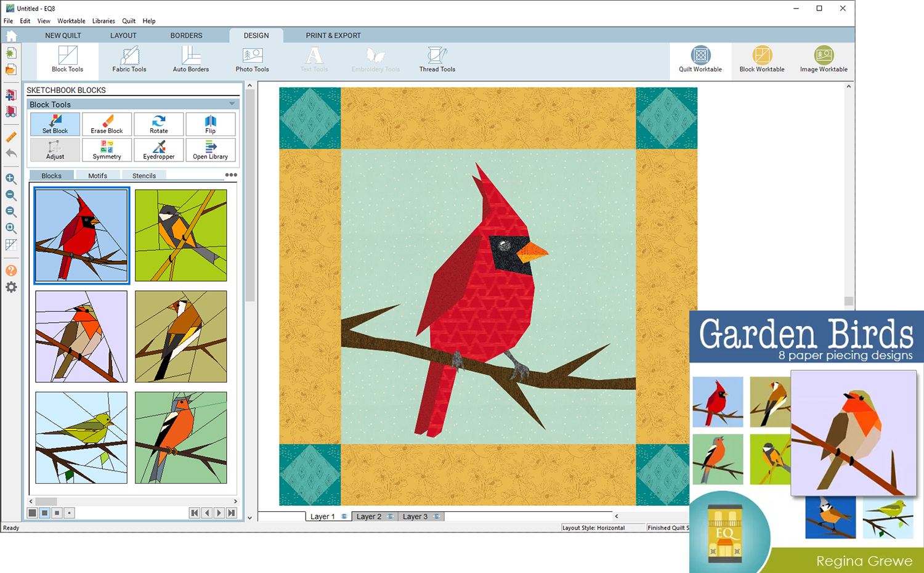
Task: Click the equals-sign magnifier icon
Action: (x=11, y=212)
